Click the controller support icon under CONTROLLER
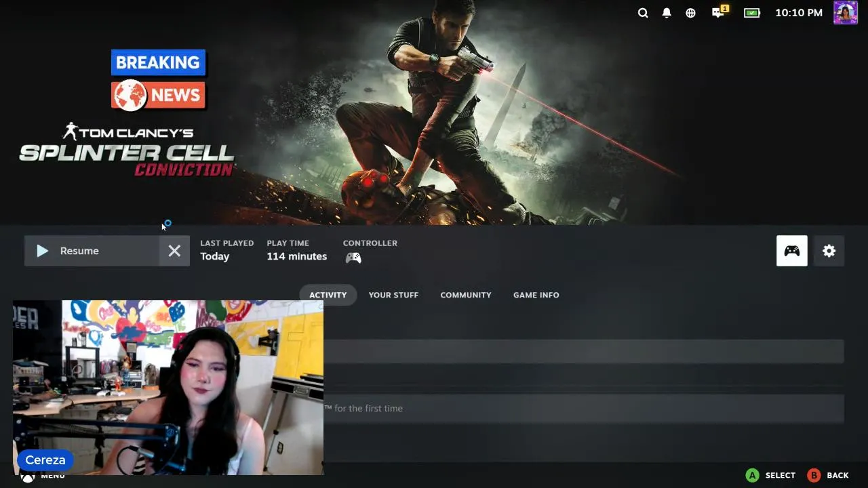This screenshot has width=868, height=488. click(353, 258)
